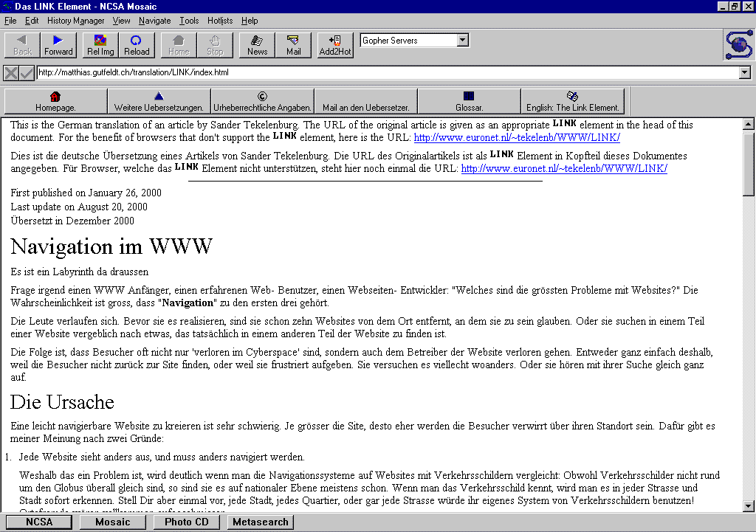Click the URL address input field
The height and width of the screenshot is (532, 756).
click(384, 73)
